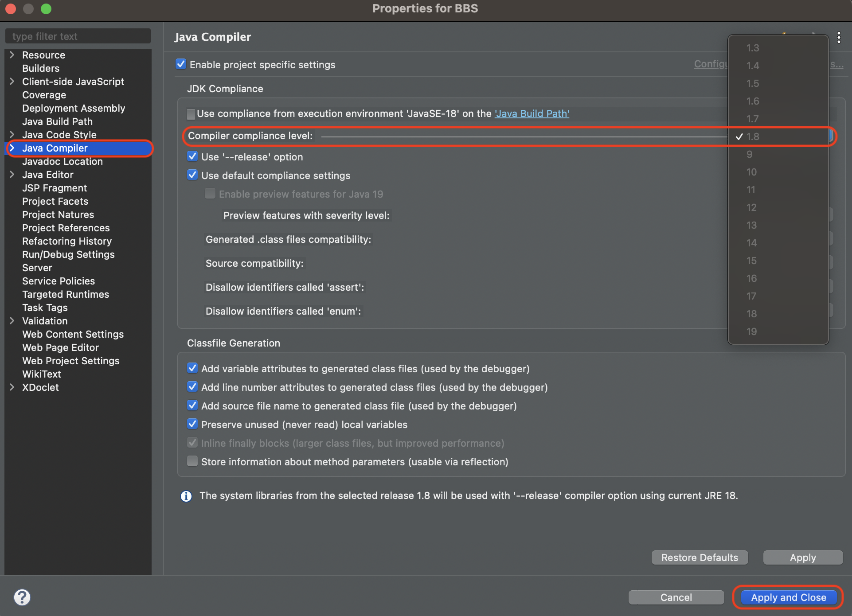Click Apply and Close button
The width and height of the screenshot is (852, 616).
pos(788,597)
